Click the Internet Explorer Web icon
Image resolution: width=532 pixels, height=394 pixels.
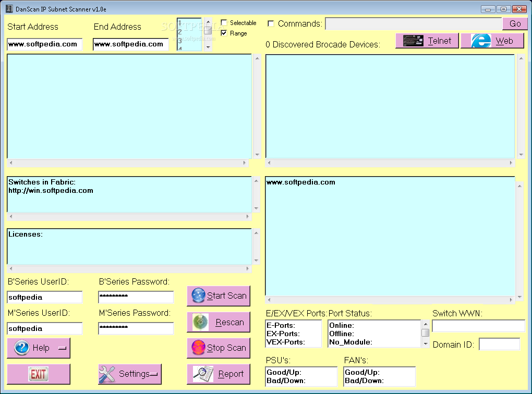click(480, 41)
